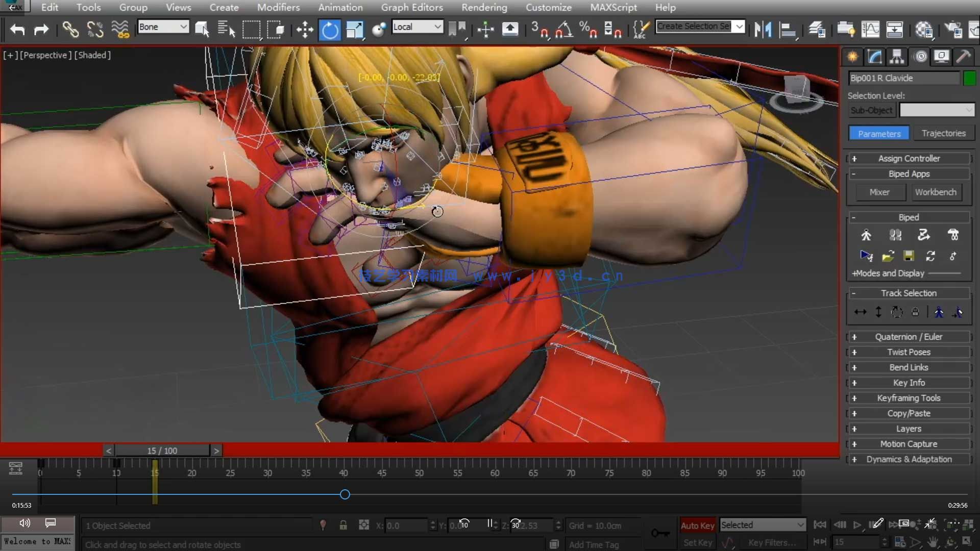Click the Select and Move tool

click(x=305, y=30)
